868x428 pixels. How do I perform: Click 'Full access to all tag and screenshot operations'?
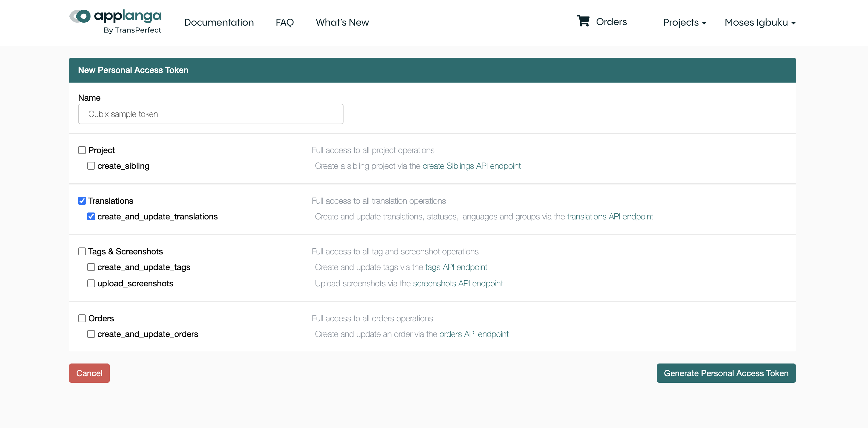click(x=395, y=252)
